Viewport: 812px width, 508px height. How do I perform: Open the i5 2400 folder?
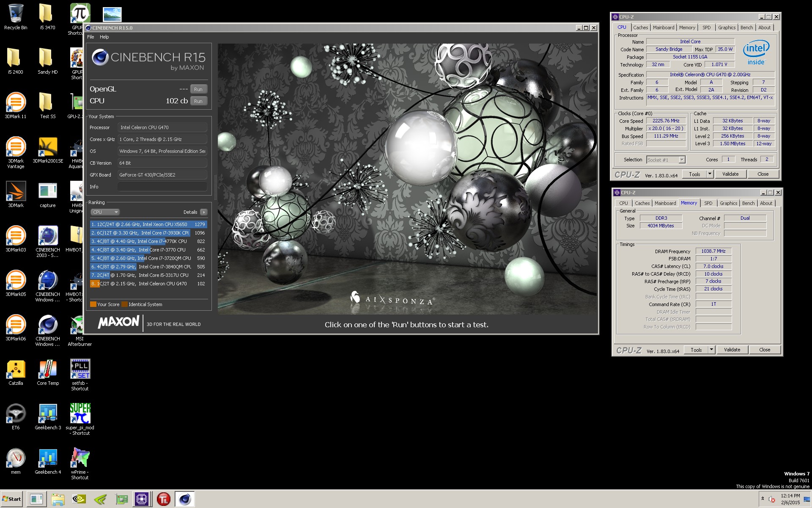[x=16, y=61]
